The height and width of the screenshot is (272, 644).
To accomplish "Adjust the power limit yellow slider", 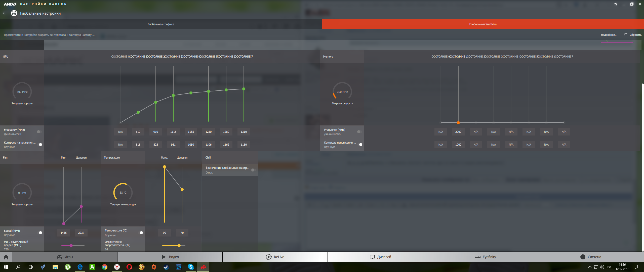I will (x=179, y=246).
